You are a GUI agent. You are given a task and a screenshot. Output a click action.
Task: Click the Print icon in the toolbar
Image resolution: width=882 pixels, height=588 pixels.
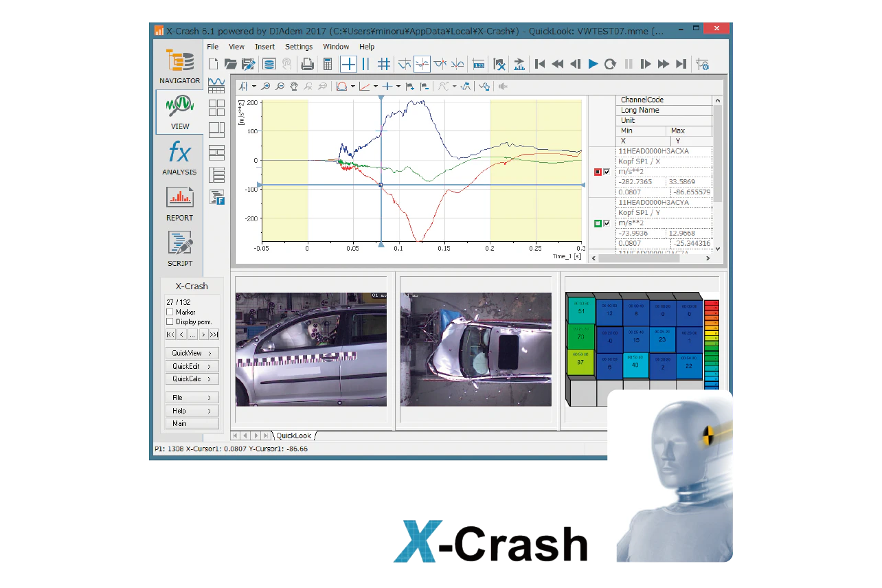[x=307, y=64]
